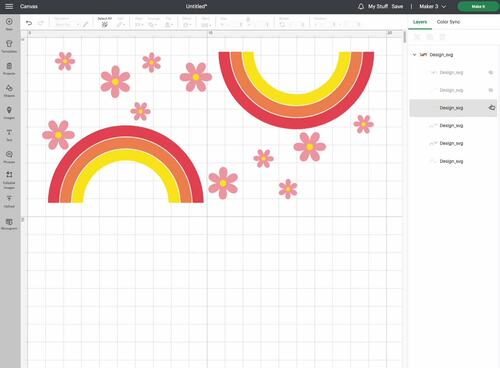Click the upright rainbow's red arc

126,130
